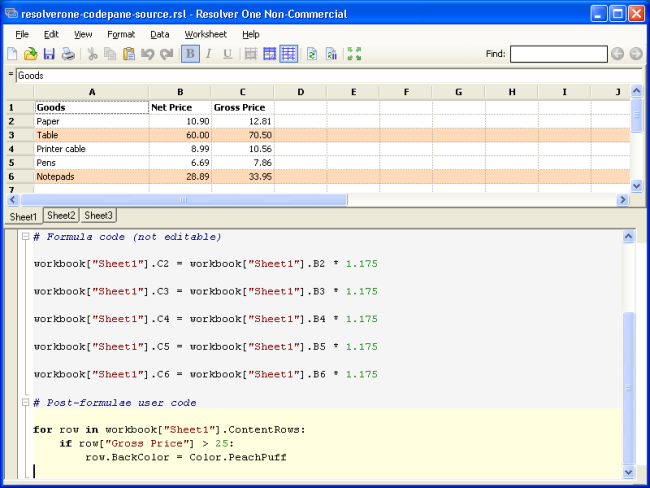Click the Undo arrow icon
The image size is (650, 488).
[147, 54]
